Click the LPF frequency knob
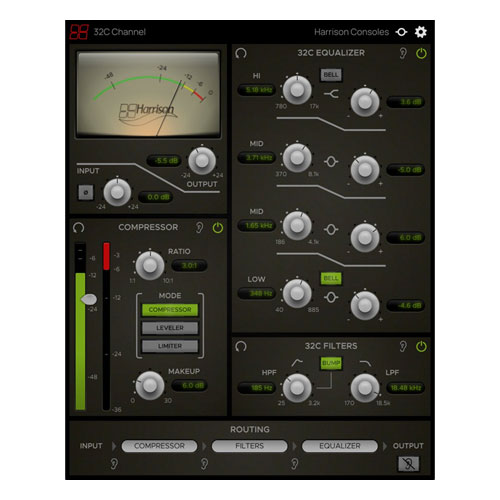Viewport: 500px width, 500px height. (365, 388)
